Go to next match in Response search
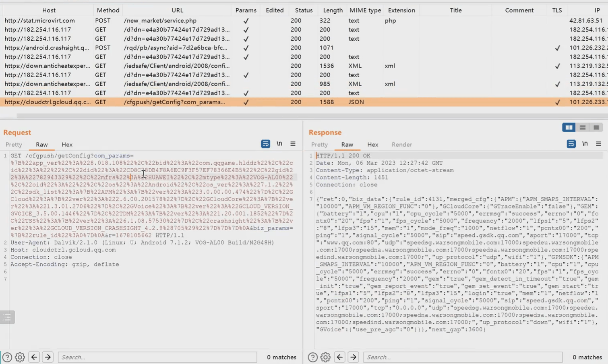The width and height of the screenshot is (608, 364). coord(353,357)
